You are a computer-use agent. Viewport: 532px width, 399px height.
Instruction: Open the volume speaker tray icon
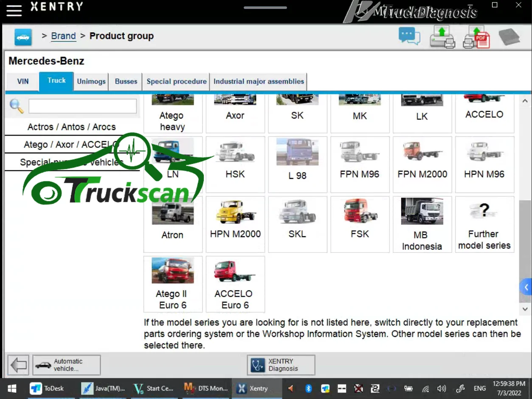click(442, 388)
